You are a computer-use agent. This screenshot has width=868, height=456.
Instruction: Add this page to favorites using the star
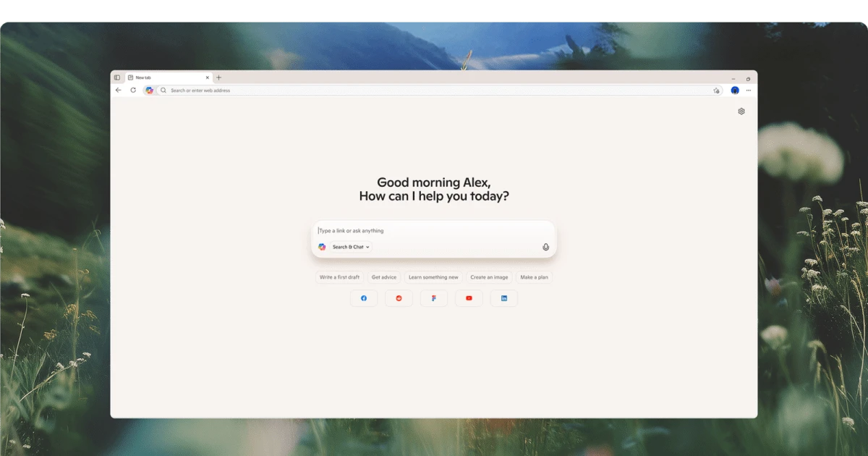(716, 90)
